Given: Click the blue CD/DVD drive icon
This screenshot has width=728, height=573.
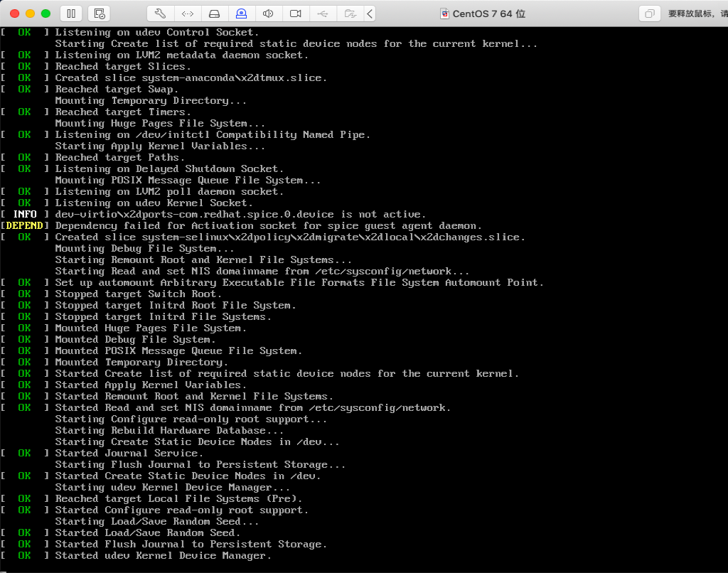Looking at the screenshot, I should click(x=241, y=14).
